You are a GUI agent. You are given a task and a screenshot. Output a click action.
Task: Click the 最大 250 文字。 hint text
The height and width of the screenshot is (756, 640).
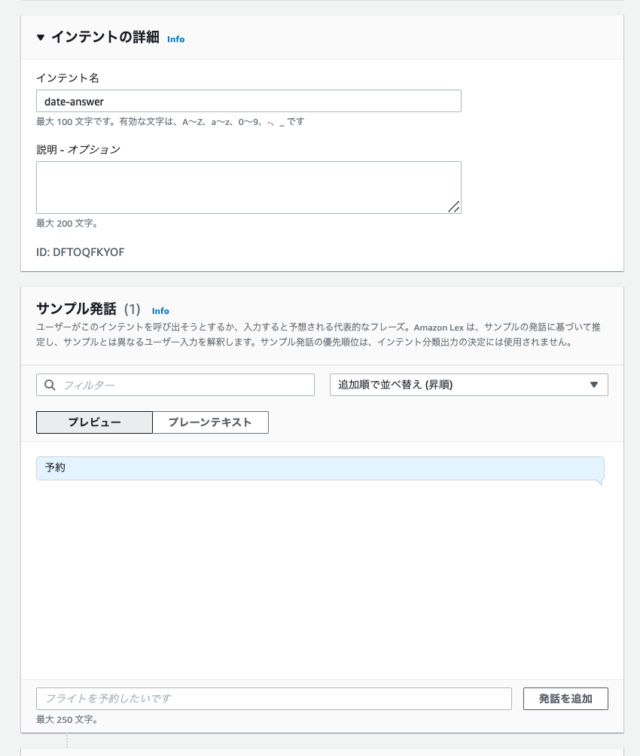pyautogui.click(x=67, y=719)
